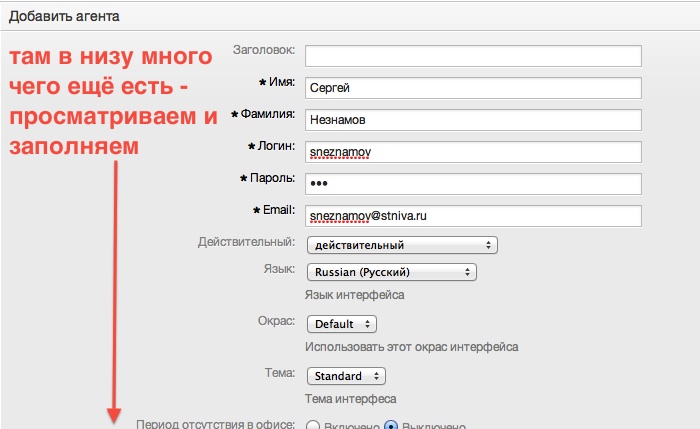This screenshot has width=700, height=429.
Task: Select the Логин field with sneznamov
Action: point(472,152)
